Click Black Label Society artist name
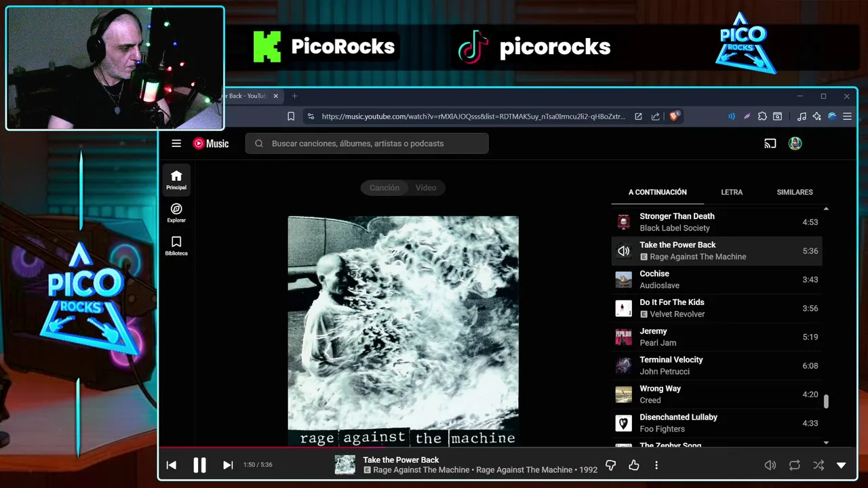 pyautogui.click(x=675, y=228)
